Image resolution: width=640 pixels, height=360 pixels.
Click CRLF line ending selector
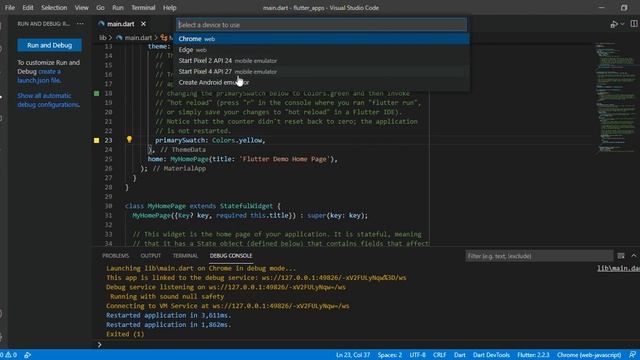(440, 355)
